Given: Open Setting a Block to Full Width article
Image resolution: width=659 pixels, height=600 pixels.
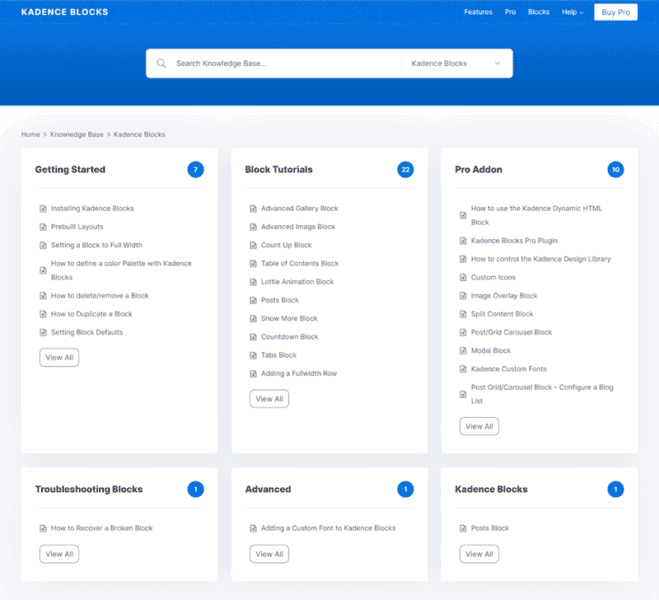Looking at the screenshot, I should pyautogui.click(x=97, y=245).
